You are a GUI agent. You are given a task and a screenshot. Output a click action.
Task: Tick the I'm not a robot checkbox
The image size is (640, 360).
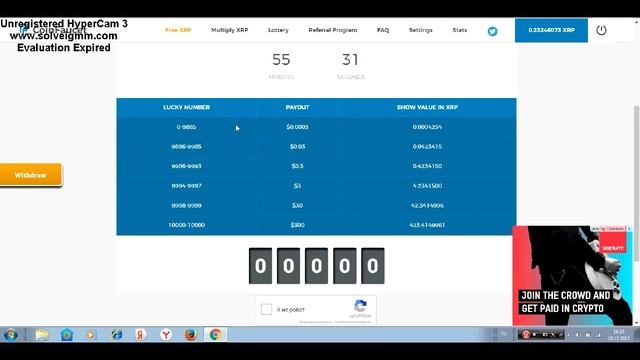click(266, 309)
